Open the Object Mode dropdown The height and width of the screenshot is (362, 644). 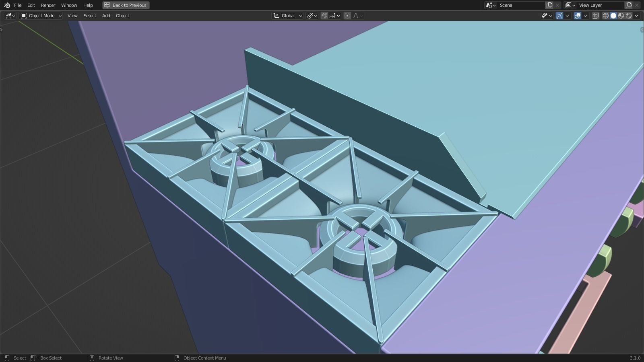pos(41,16)
